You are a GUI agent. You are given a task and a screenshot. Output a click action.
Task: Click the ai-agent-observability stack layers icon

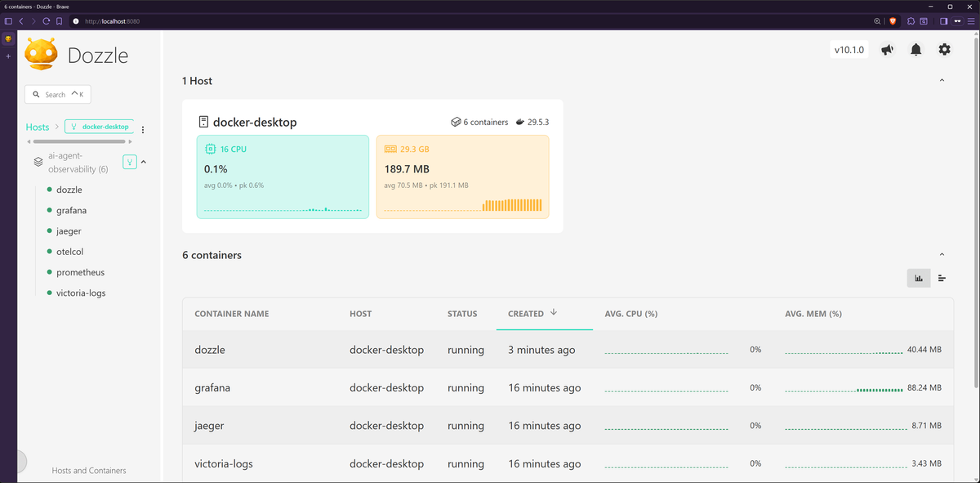pyautogui.click(x=38, y=162)
